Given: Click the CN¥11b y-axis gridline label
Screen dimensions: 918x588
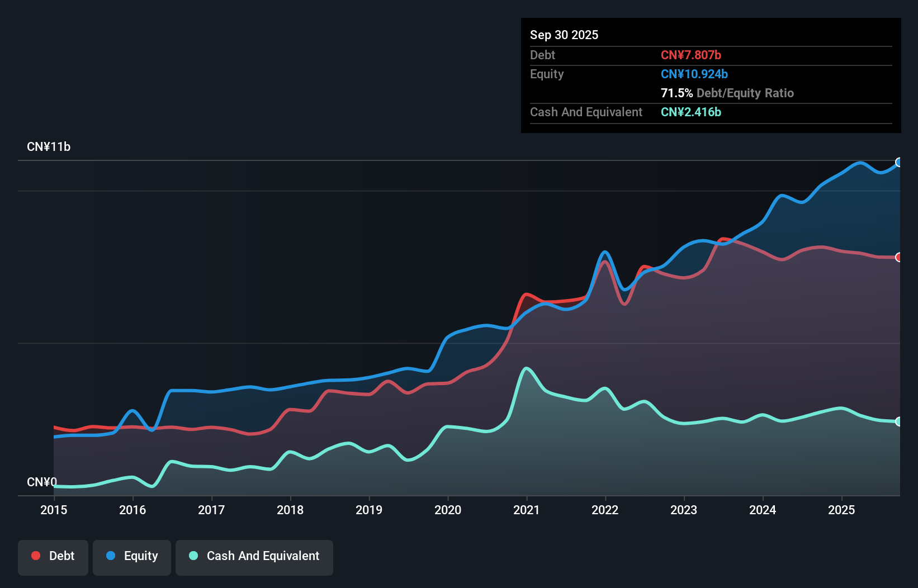Looking at the screenshot, I should 49,147.
